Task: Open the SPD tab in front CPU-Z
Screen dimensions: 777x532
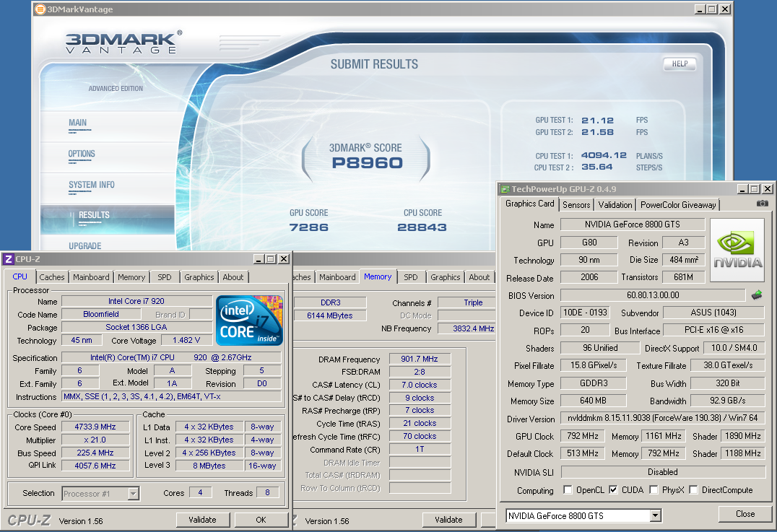Action: [165, 277]
